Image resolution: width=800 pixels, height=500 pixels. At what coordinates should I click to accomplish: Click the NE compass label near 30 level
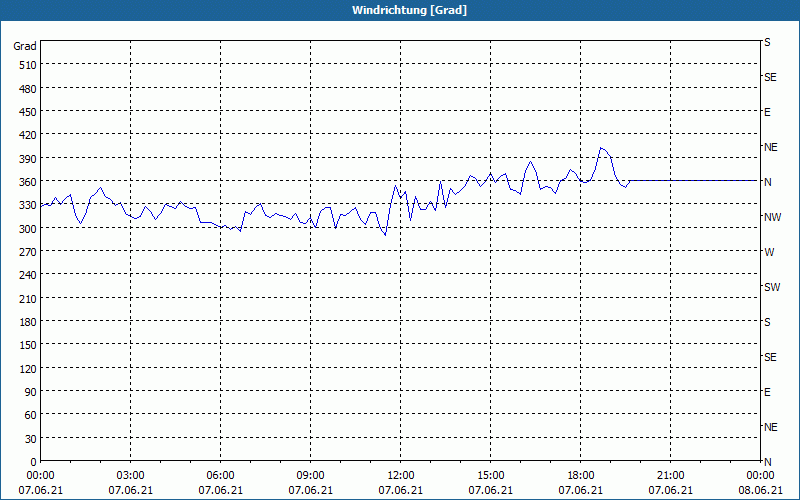771,427
